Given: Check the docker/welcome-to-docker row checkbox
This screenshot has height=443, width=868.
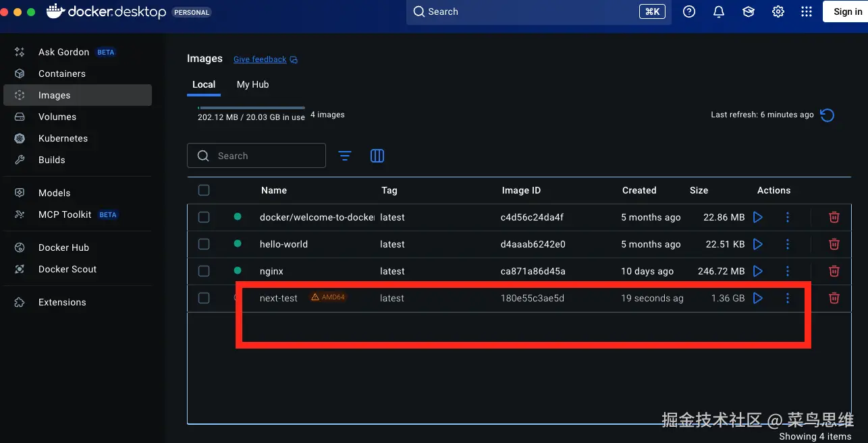Looking at the screenshot, I should click(x=204, y=217).
